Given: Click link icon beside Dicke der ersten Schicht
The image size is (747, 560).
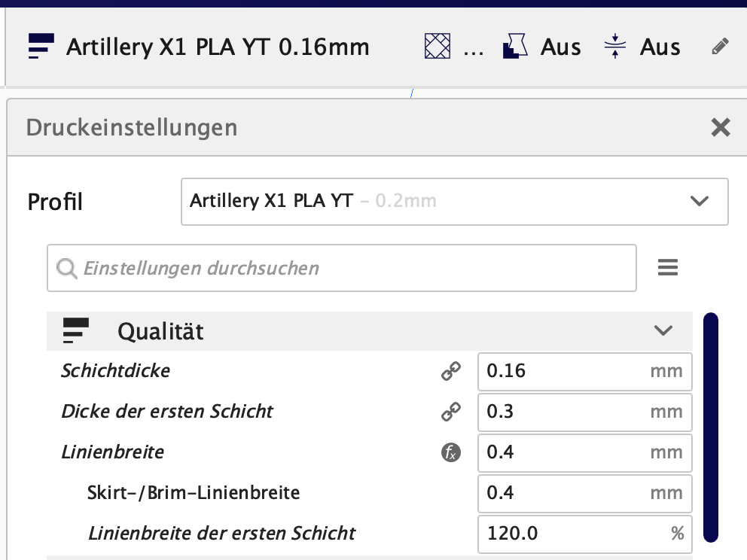Looking at the screenshot, I should tap(450, 412).
